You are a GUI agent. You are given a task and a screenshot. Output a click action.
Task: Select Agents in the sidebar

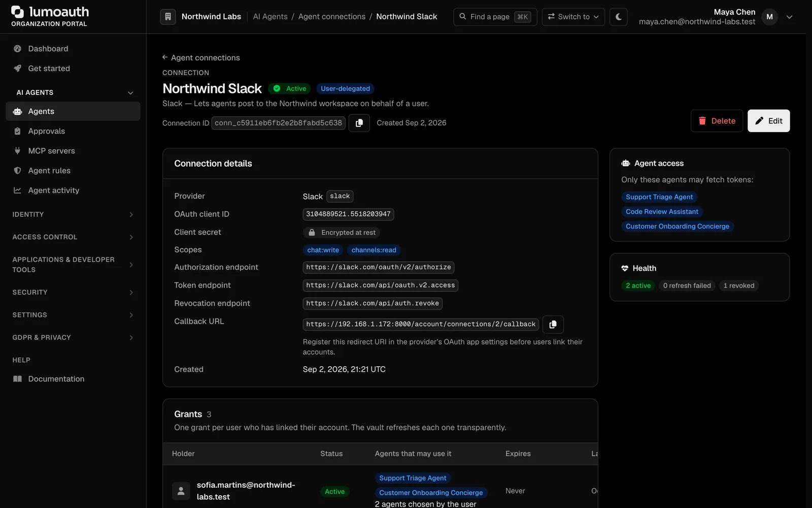73,111
